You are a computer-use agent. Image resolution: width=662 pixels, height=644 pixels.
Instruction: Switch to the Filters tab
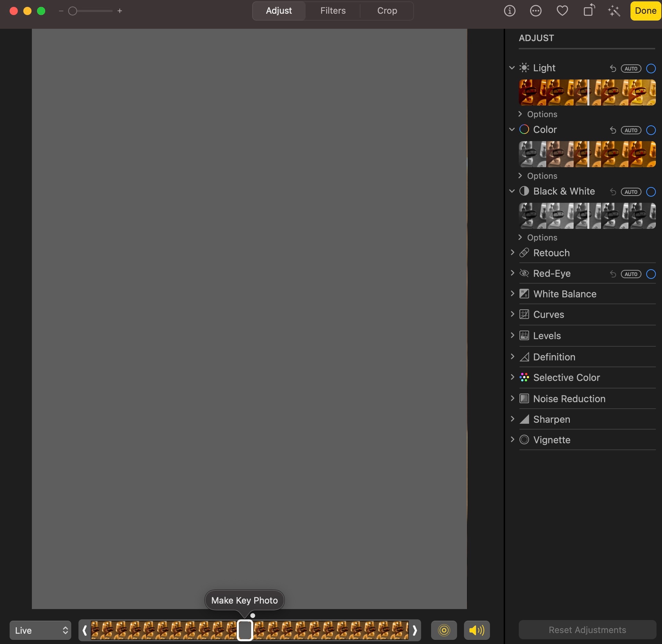333,11
